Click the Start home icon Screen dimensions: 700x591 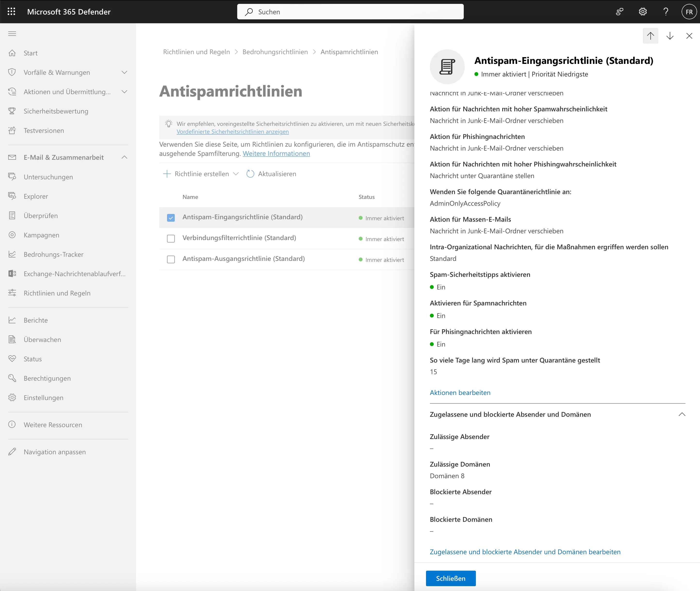[x=12, y=53]
